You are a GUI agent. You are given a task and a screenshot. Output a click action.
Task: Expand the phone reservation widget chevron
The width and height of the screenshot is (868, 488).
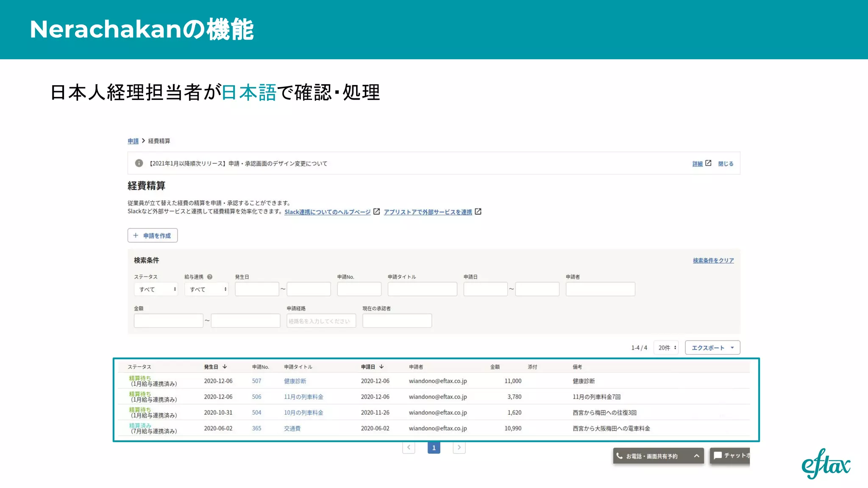point(696,456)
